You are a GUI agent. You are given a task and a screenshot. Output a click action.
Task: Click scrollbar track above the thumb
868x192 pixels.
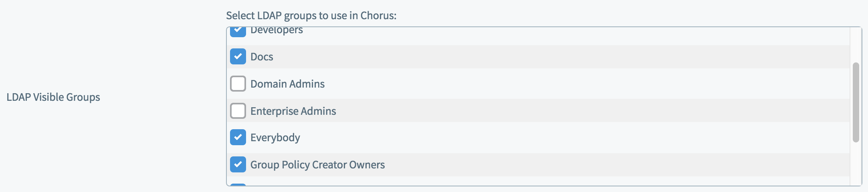click(856, 45)
